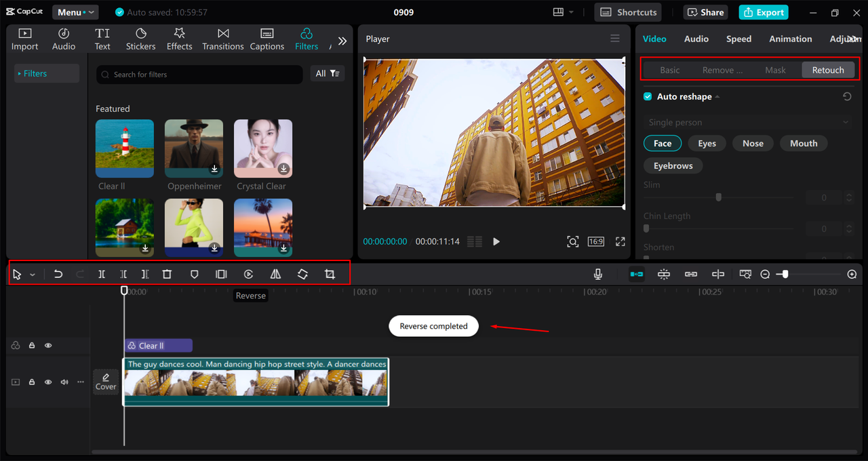
Task: Click the Cover edit button
Action: 106,382
